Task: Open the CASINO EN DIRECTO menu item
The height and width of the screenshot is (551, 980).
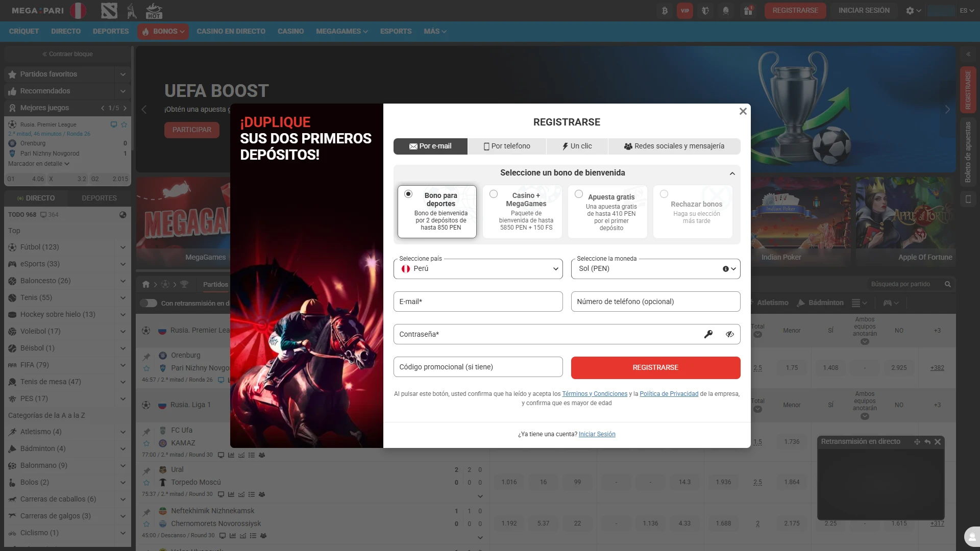Action: tap(231, 31)
